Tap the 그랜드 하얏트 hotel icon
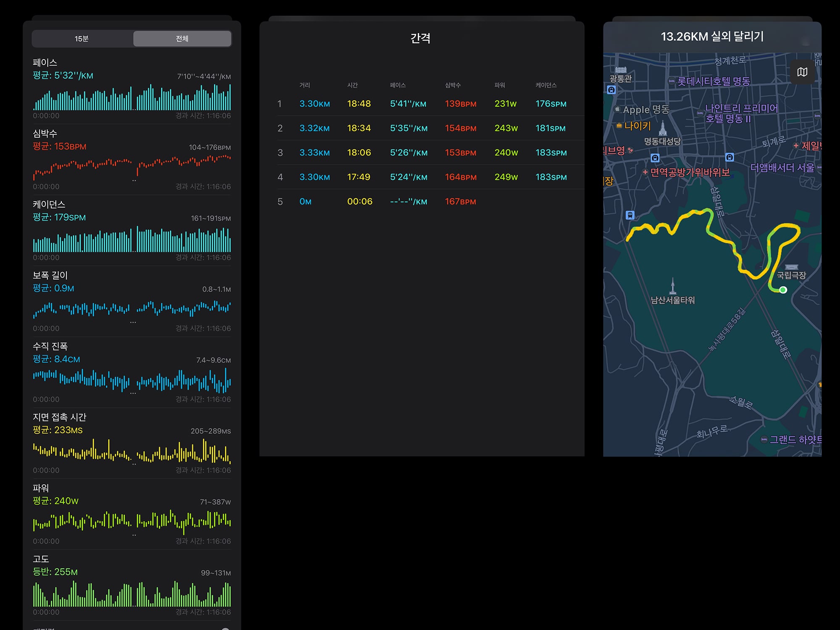840x630 pixels. click(x=764, y=439)
